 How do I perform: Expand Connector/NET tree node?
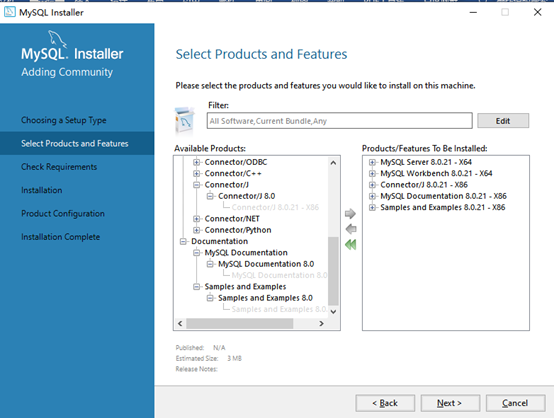click(x=196, y=219)
